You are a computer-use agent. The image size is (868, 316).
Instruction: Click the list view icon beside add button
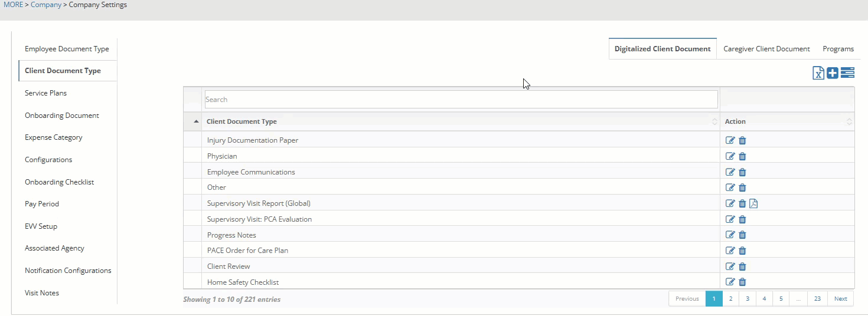[x=847, y=73]
